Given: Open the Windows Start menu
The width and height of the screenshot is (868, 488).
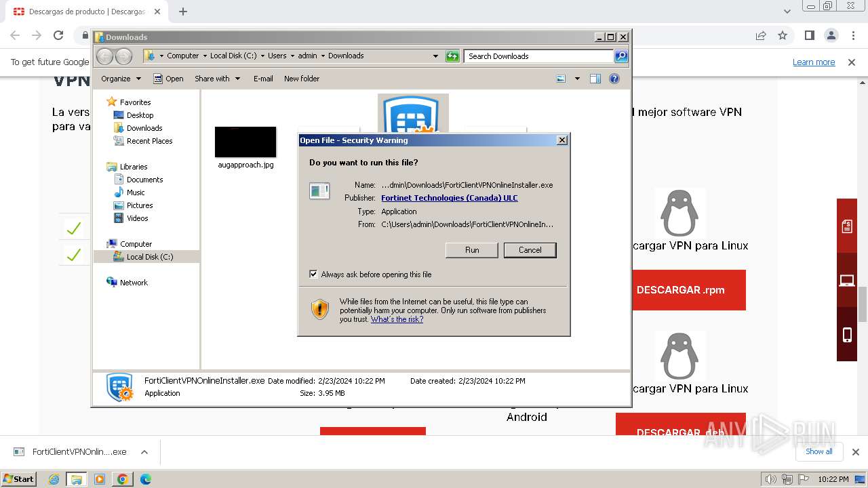Looking at the screenshot, I should click(x=19, y=479).
